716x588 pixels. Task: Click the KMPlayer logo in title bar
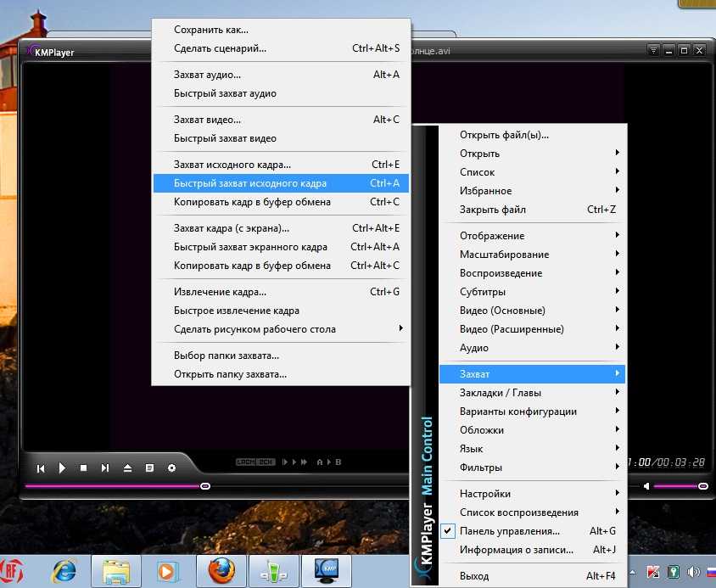tap(50, 52)
